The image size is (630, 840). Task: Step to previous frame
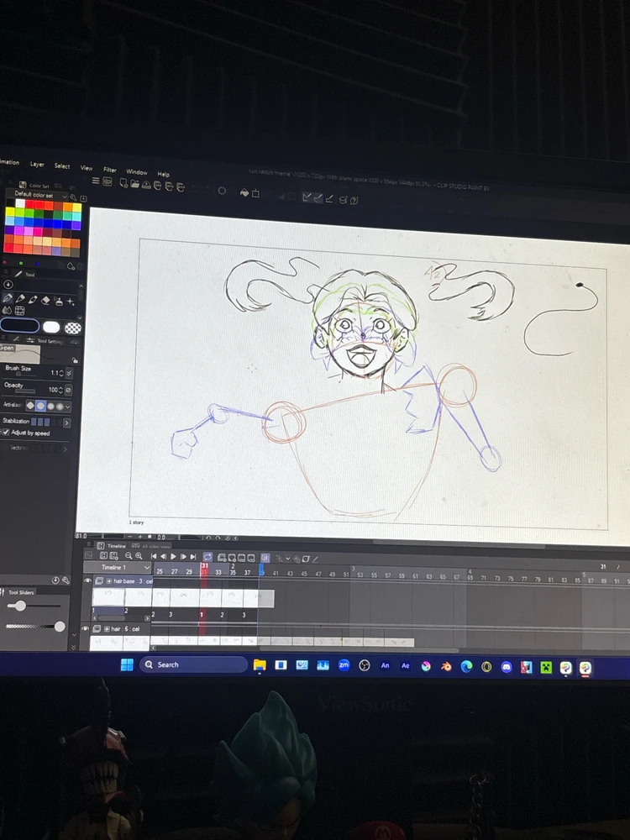[x=164, y=557]
